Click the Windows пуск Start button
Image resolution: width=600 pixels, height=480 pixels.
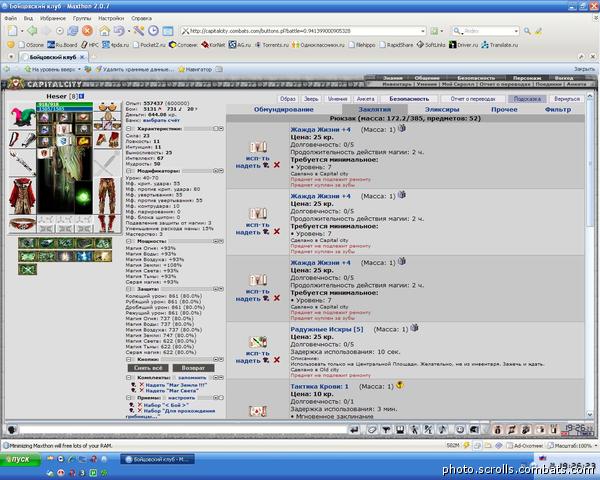tap(20, 460)
